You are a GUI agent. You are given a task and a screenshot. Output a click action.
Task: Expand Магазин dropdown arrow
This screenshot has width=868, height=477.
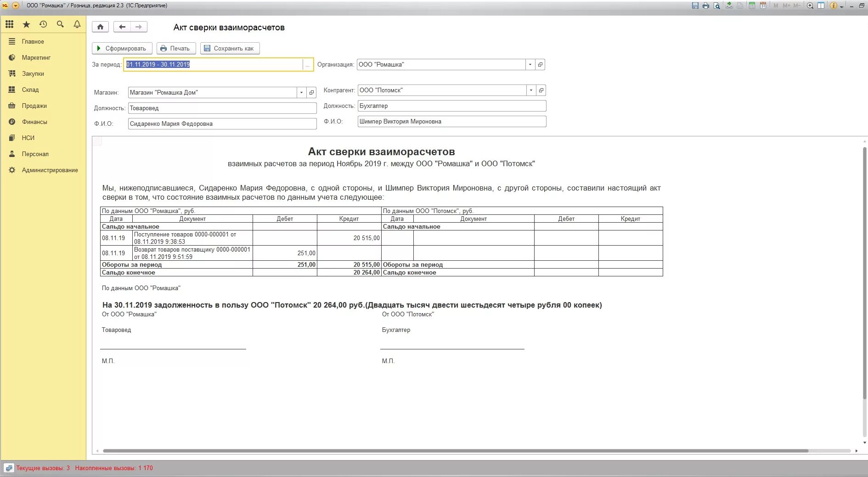[301, 93]
